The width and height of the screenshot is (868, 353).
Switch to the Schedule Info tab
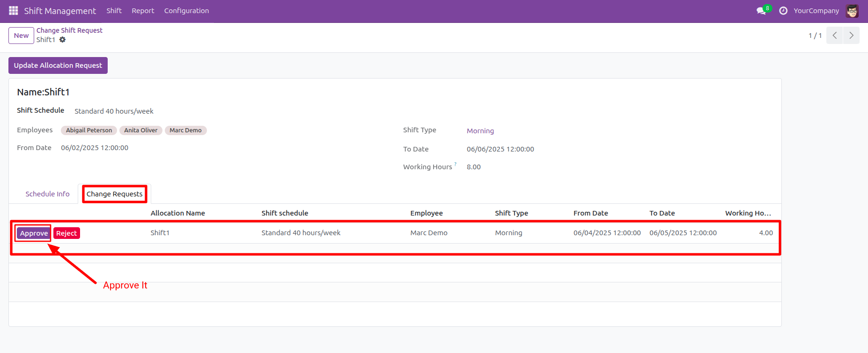pos(47,194)
